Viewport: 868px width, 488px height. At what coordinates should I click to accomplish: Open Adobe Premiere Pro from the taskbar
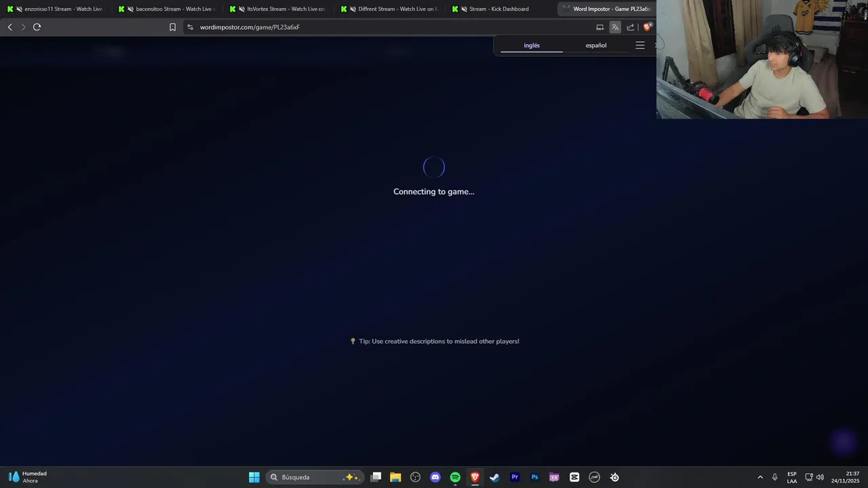[x=515, y=477]
